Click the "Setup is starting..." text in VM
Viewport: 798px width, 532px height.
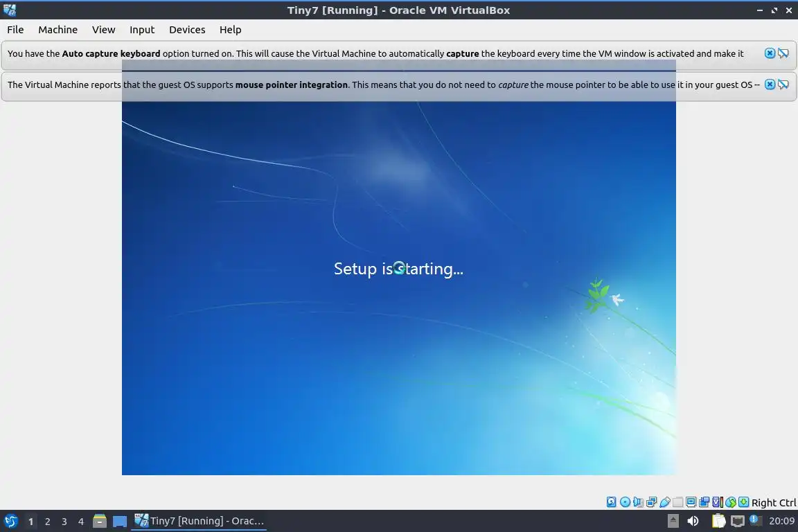(x=398, y=268)
